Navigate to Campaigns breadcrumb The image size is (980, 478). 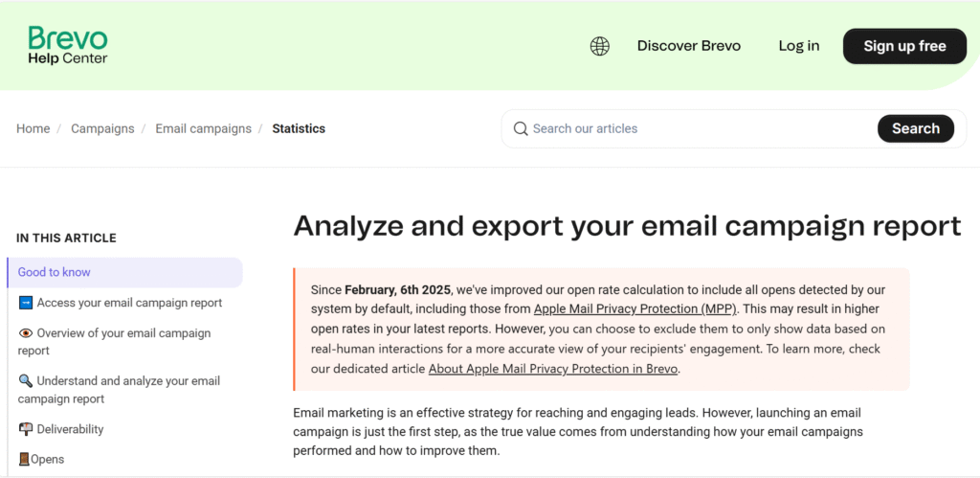point(102,129)
